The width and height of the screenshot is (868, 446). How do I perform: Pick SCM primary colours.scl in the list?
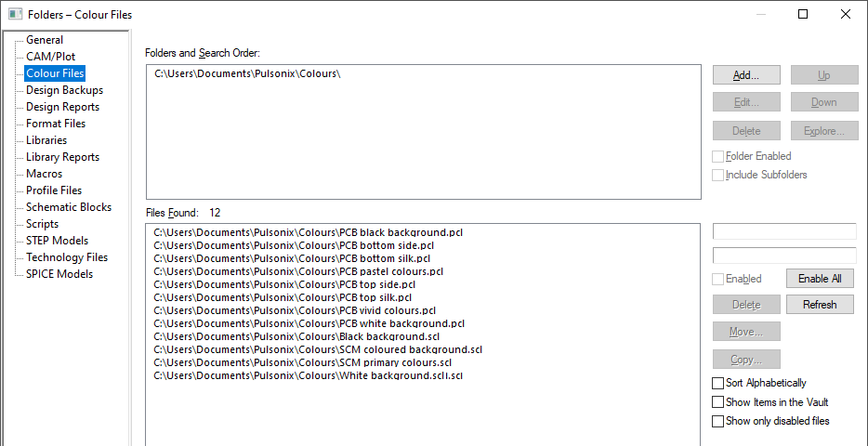pos(302,362)
